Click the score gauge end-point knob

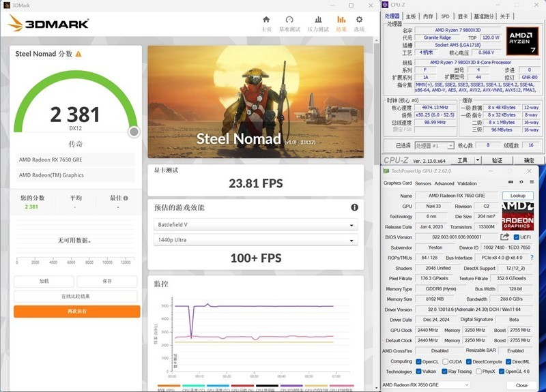coord(134,132)
